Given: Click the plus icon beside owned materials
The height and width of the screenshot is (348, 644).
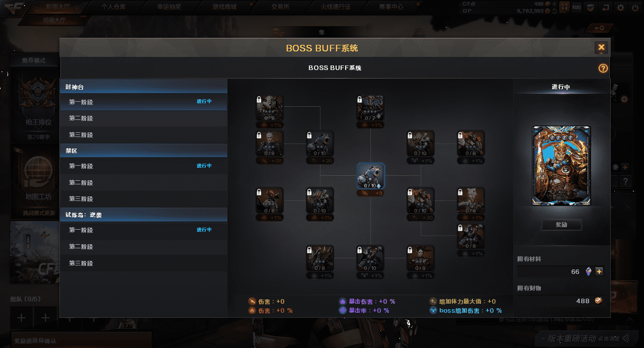Looking at the screenshot, I should coord(599,271).
